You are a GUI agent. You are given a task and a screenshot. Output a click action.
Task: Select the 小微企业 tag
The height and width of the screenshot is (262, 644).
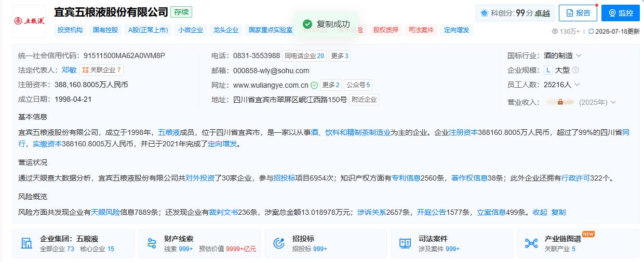[x=191, y=30]
